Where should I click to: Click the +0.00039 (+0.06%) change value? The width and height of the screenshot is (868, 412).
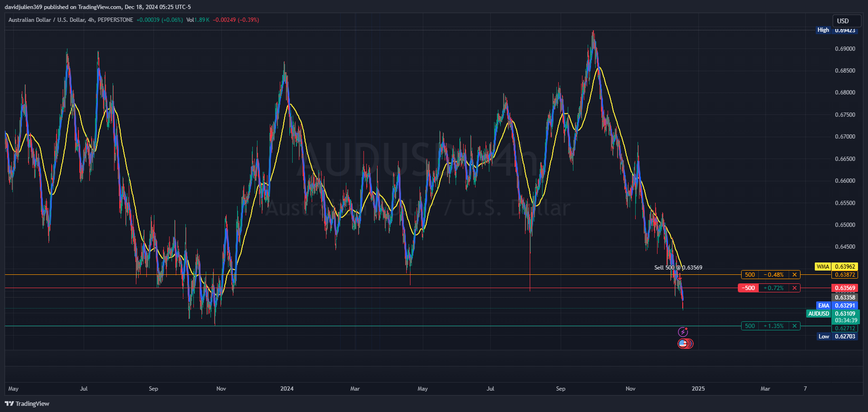click(159, 20)
